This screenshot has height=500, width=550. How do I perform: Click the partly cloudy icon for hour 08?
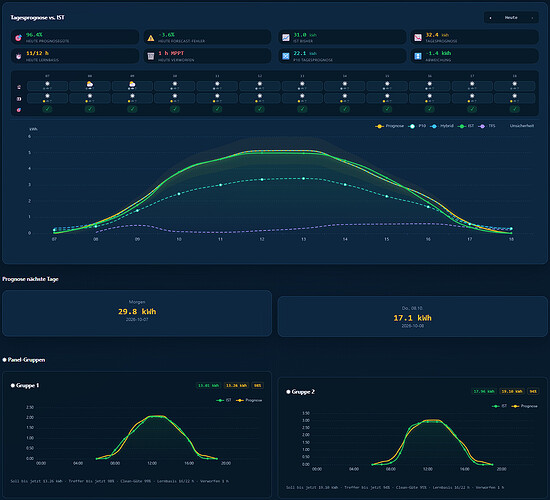click(90, 84)
